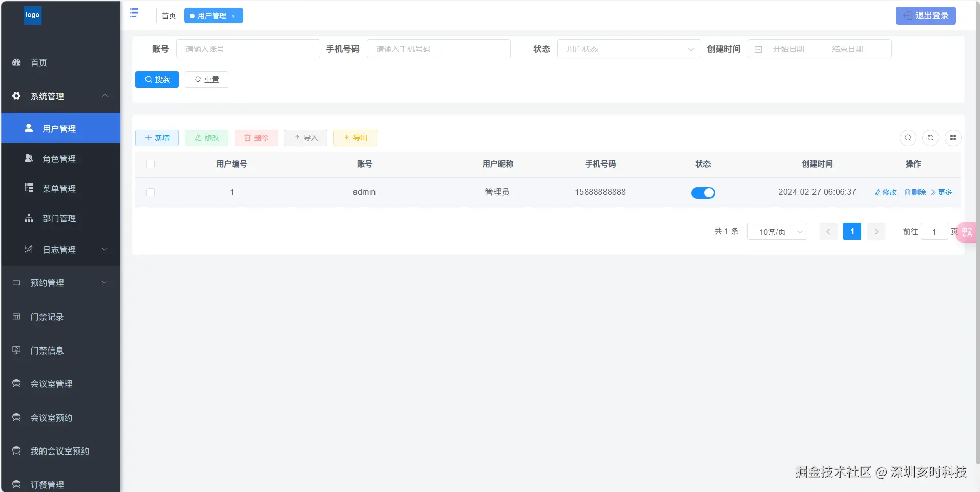980x492 pixels.
Task: Click the edit-note icon beside 日志管理
Action: coord(29,249)
